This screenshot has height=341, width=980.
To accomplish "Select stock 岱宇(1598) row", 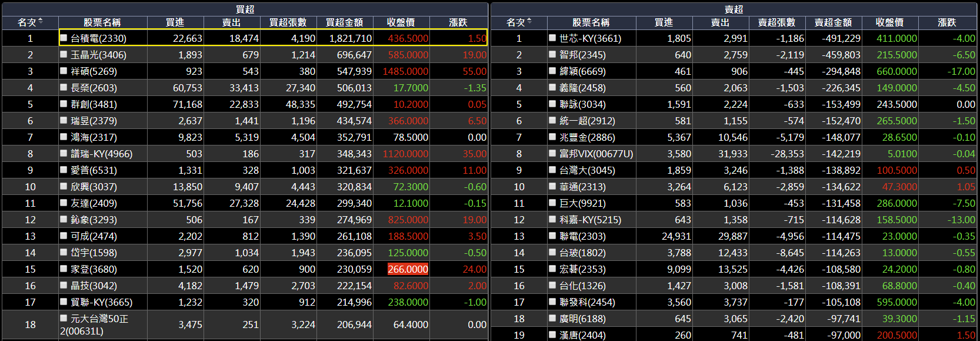I will pyautogui.click(x=245, y=253).
